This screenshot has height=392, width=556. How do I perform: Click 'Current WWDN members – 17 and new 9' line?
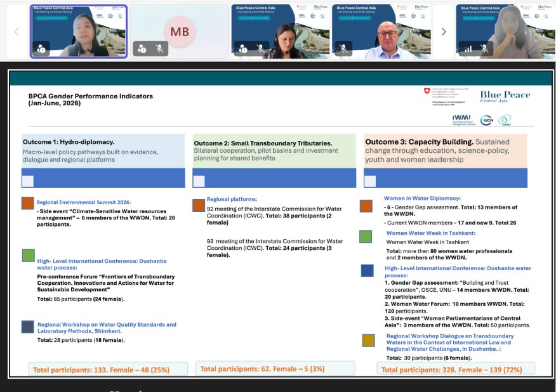coord(450,223)
